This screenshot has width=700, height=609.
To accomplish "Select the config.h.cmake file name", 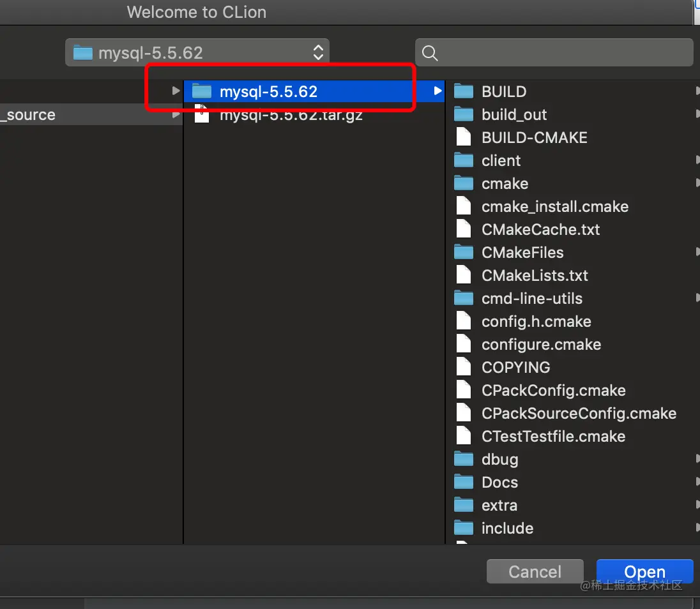I will (x=536, y=321).
